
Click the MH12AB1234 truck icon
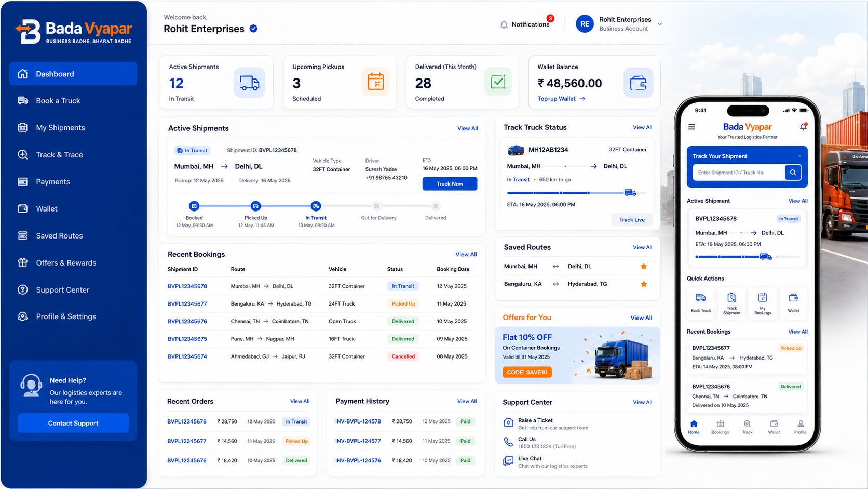coord(516,150)
